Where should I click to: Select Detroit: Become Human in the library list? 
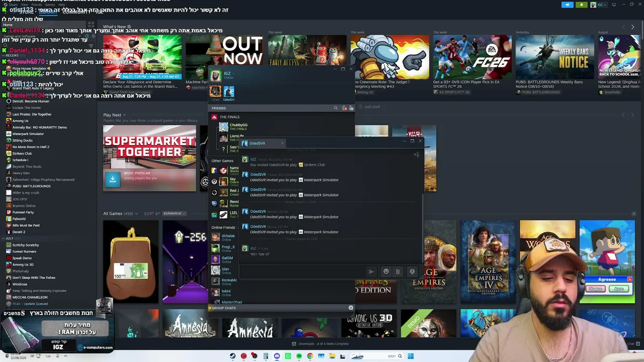coord(31,102)
